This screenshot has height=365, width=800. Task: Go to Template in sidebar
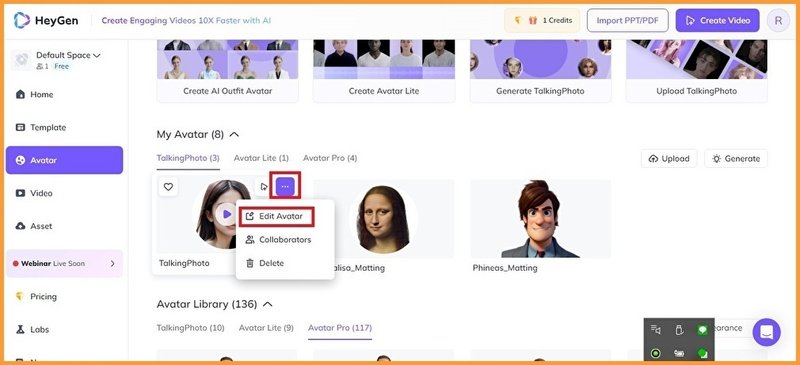click(64, 128)
